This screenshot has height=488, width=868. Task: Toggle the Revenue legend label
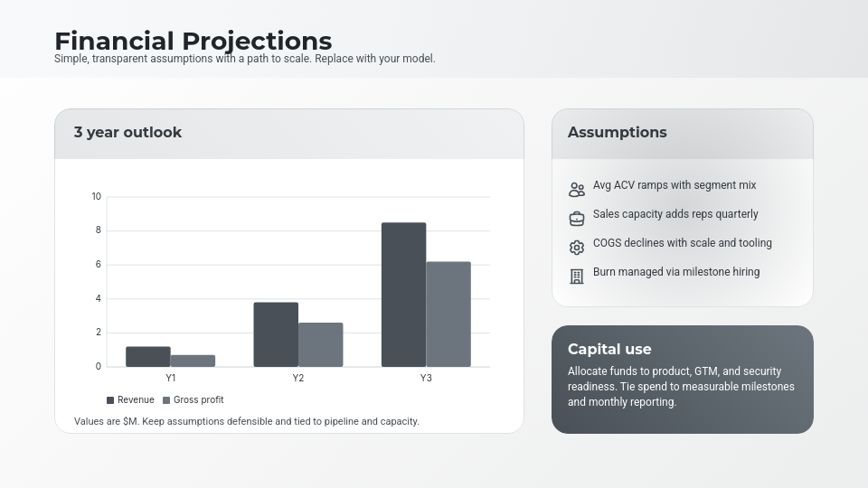[x=136, y=400]
